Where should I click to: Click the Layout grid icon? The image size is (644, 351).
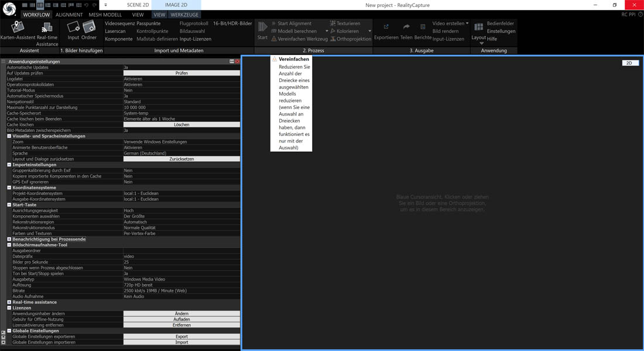coord(478,27)
